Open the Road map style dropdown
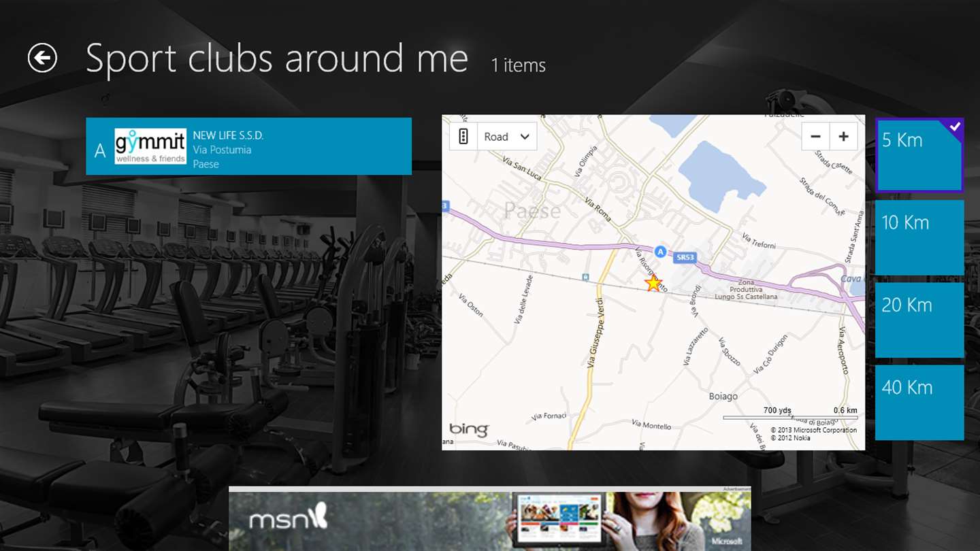This screenshot has height=551, width=980. [507, 137]
